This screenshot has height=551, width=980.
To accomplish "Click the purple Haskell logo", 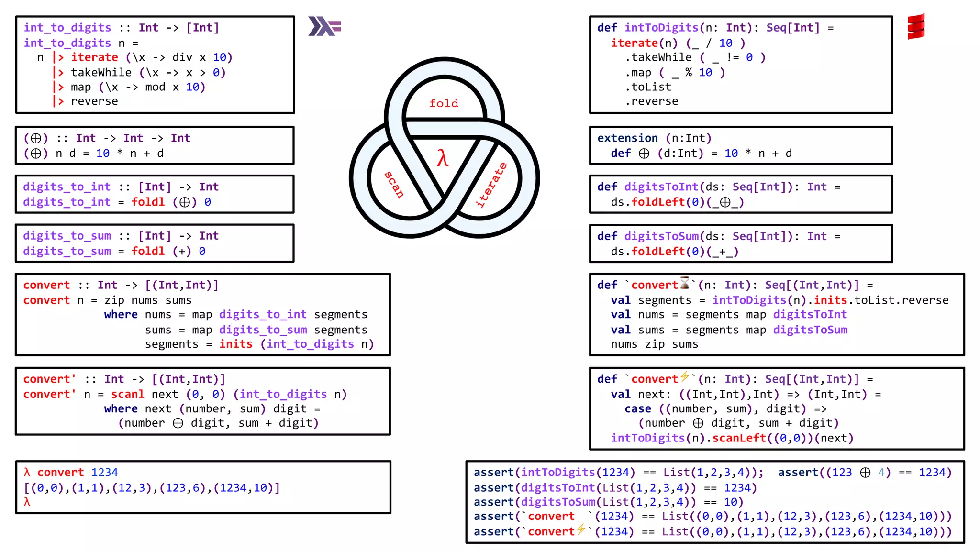I will [x=324, y=26].
